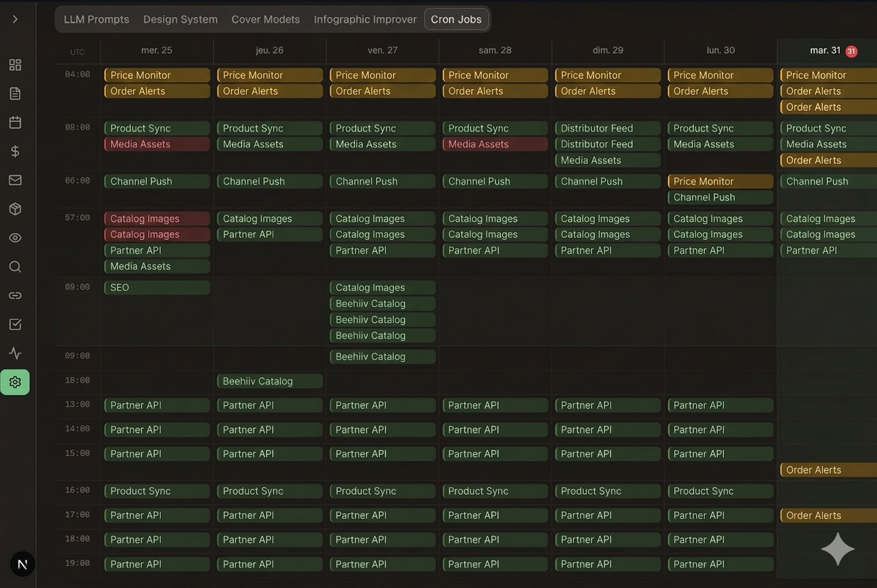The height and width of the screenshot is (588, 877).
Task: Open the Order Alerts job on dim. 29
Action: (x=608, y=91)
